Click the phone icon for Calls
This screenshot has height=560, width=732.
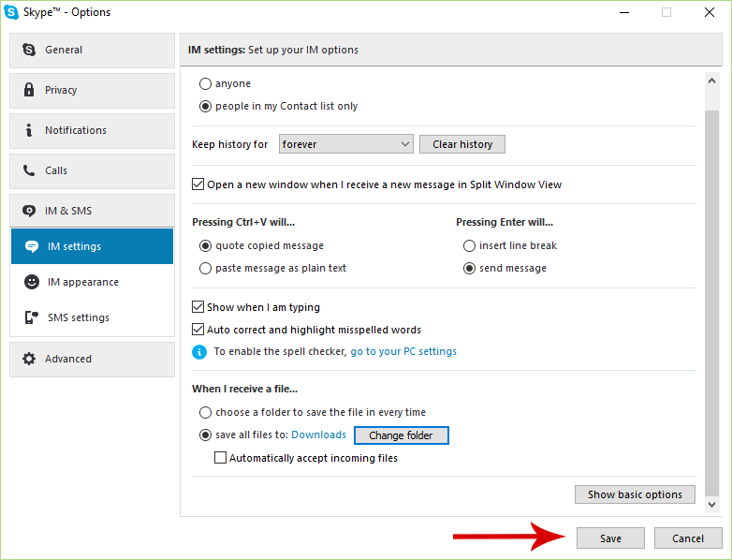pos(29,170)
